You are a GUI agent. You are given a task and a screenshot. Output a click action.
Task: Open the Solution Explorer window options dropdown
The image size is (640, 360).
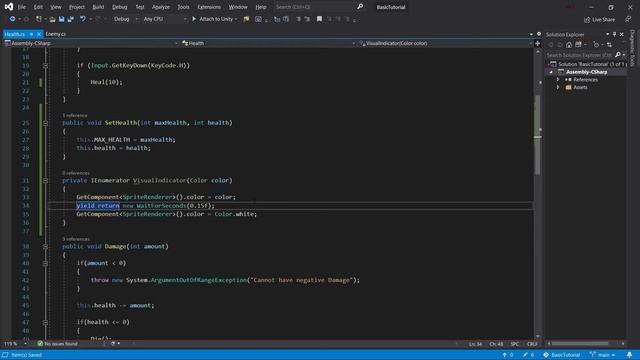607,34
